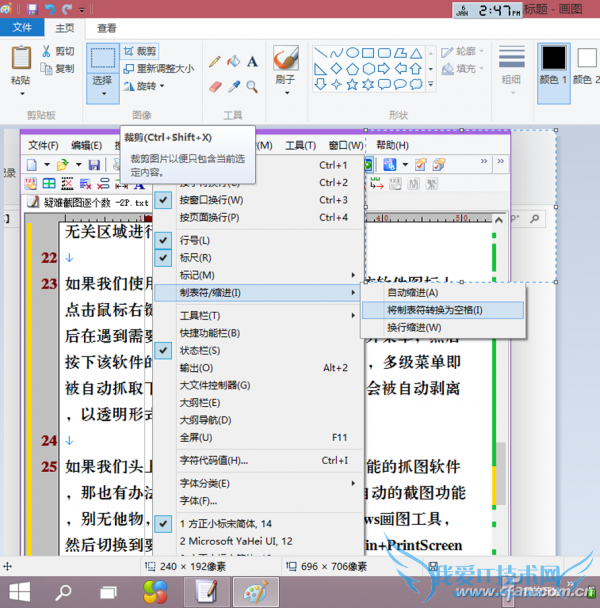Viewport: 600px width, 608px height.
Task: Click the 剪切 scissors icon
Action: click(46, 51)
